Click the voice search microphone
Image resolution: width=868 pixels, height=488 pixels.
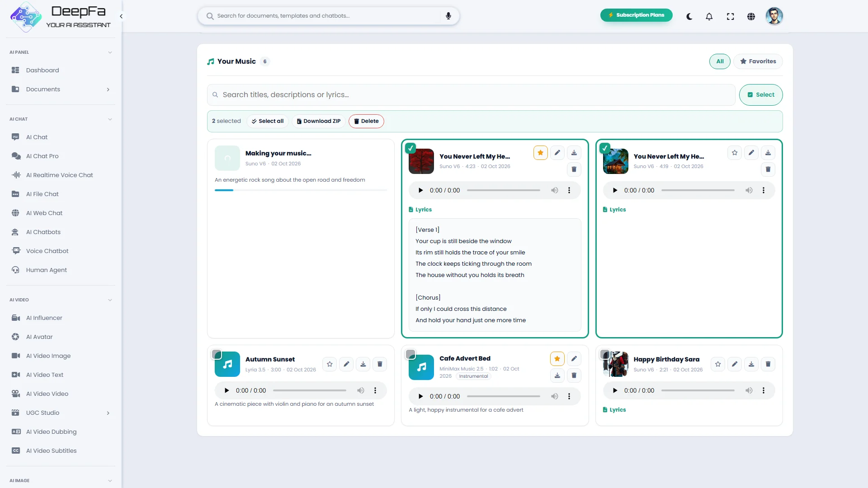[x=448, y=16]
